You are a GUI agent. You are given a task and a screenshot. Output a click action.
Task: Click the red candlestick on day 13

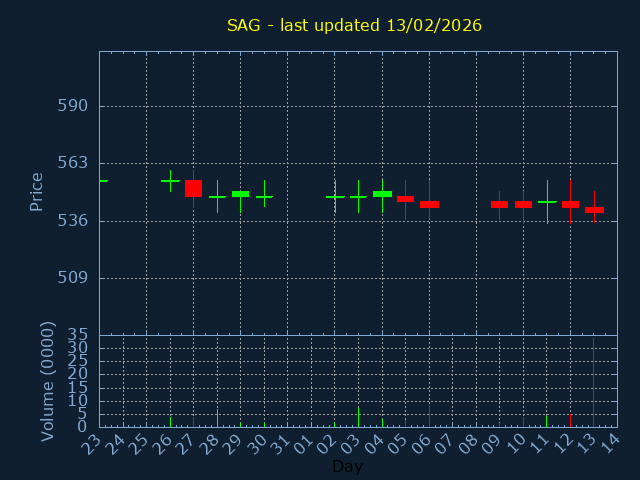(x=594, y=210)
